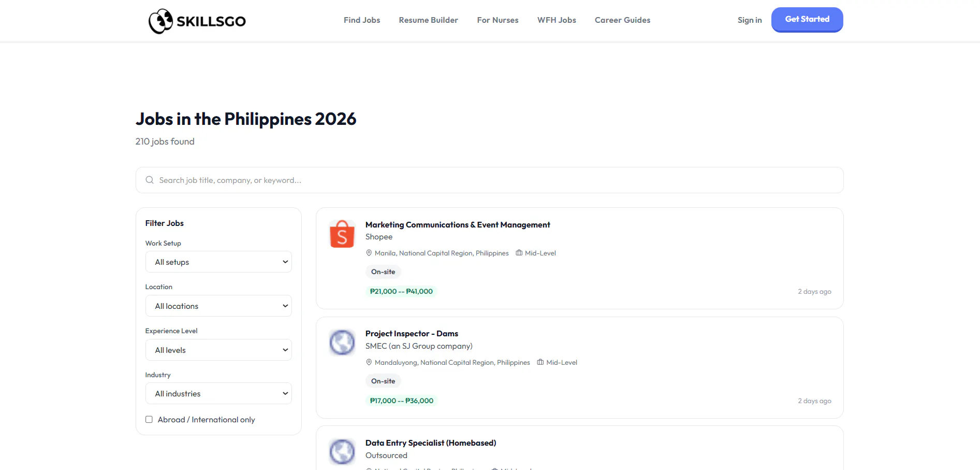
Task: Open the Experience Level dropdown
Action: tap(218, 350)
